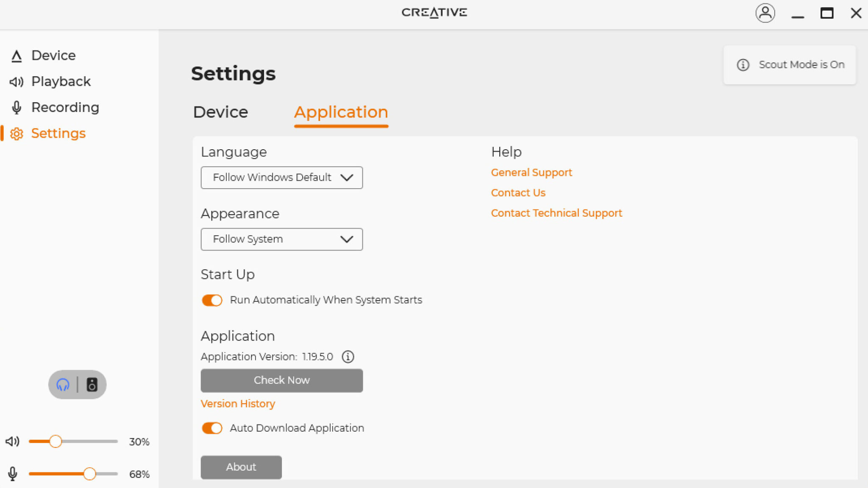
Task: Switch output to speaker icon
Action: 92,385
